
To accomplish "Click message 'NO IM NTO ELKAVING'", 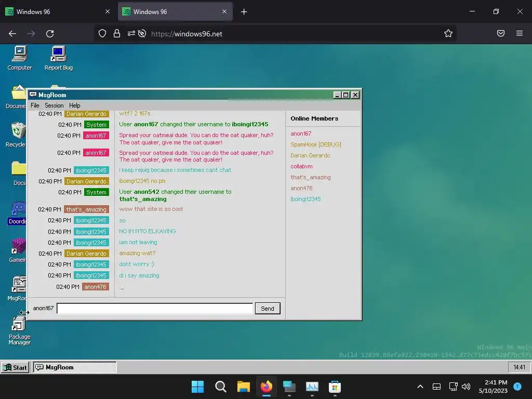I will click(x=147, y=231).
